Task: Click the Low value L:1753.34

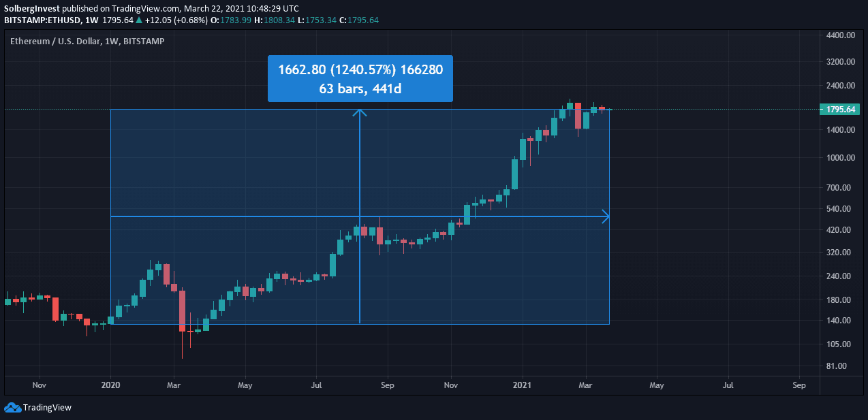Action: click(x=317, y=20)
